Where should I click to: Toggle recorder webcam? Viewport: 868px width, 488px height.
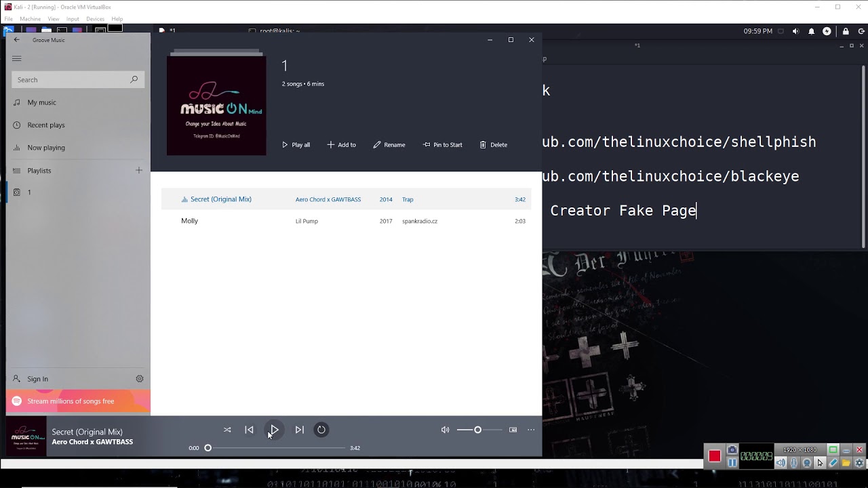[x=807, y=463]
